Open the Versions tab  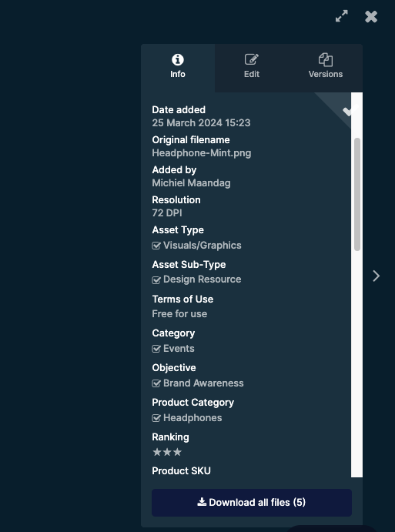[x=326, y=68]
